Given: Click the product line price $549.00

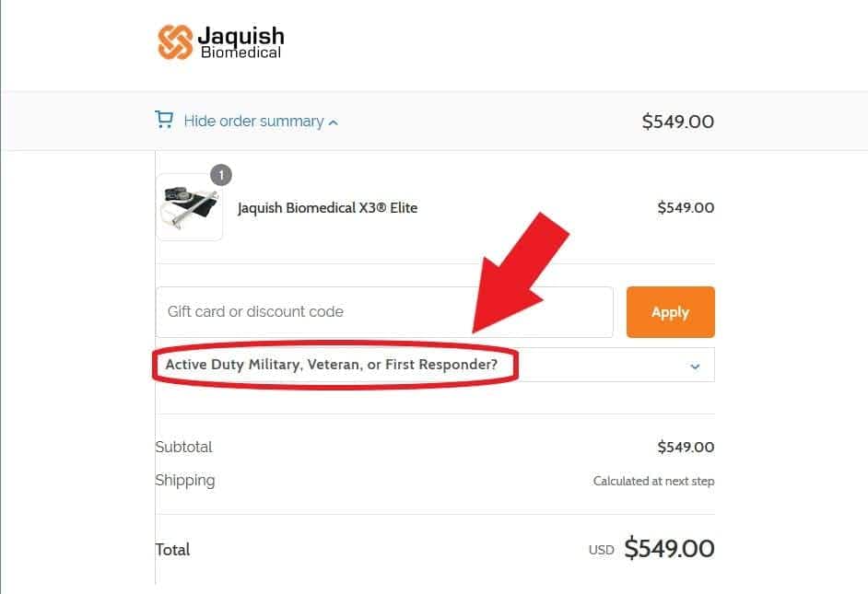Looking at the screenshot, I should pos(685,208).
